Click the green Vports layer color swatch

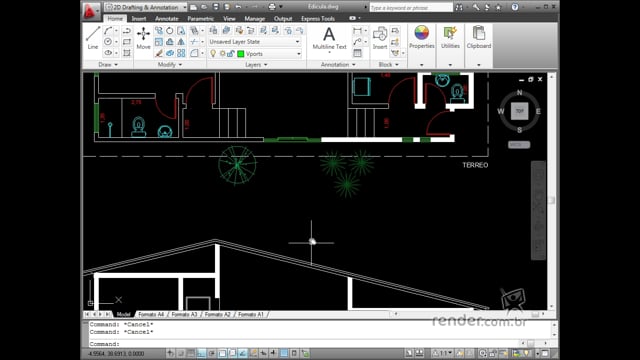[x=241, y=53]
